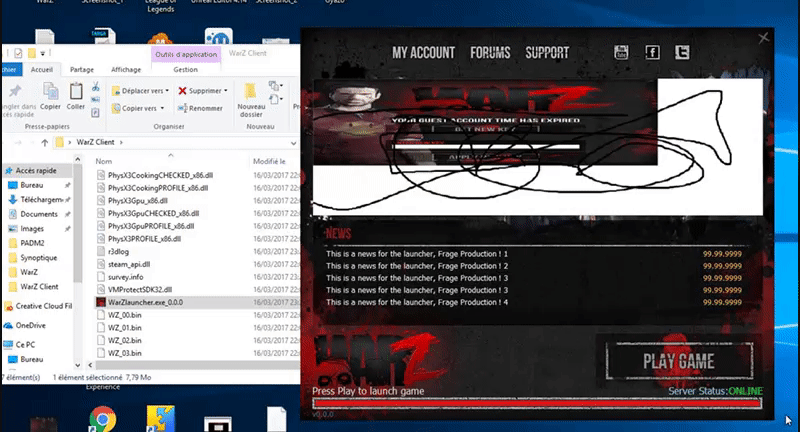Click the Ce PC computer icon
Screen dimensions: 800x432
coord(8,345)
